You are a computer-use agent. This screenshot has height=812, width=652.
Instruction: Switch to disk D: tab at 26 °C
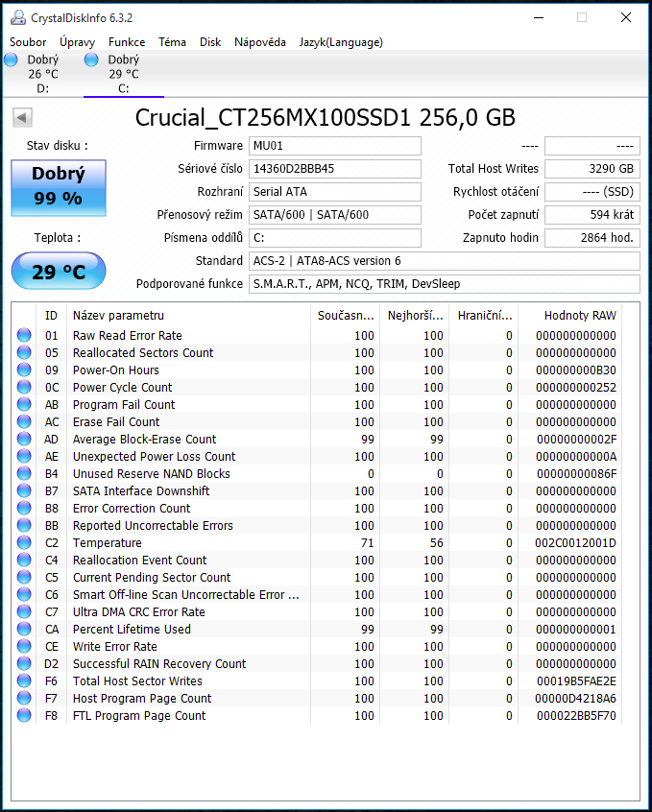point(42,74)
